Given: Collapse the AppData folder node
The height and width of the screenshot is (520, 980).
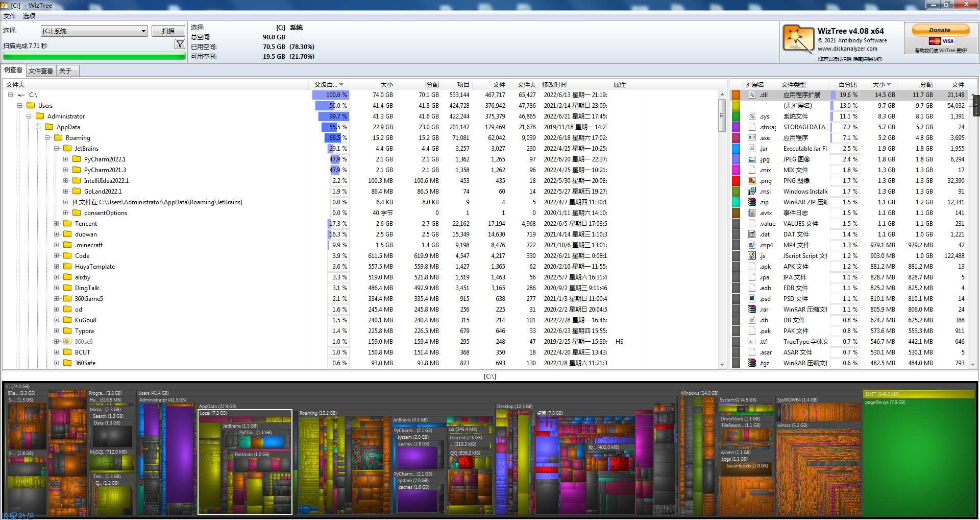Looking at the screenshot, I should click(38, 127).
